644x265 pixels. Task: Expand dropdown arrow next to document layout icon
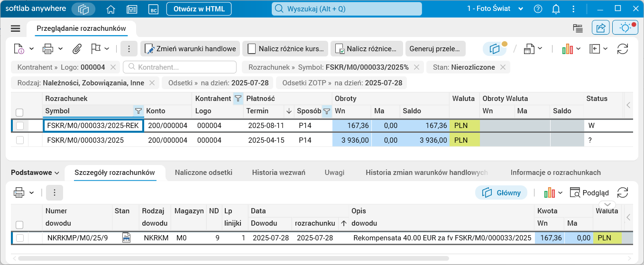[x=540, y=48]
